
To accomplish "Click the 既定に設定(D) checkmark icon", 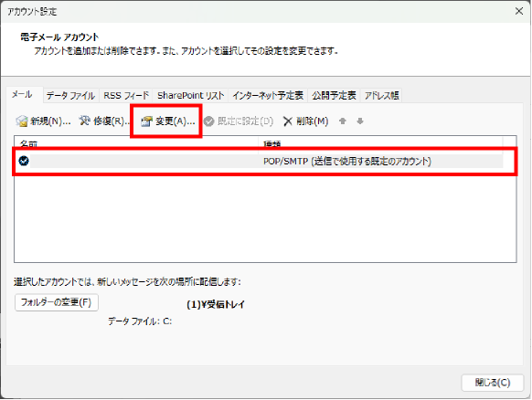I will pyautogui.click(x=209, y=121).
